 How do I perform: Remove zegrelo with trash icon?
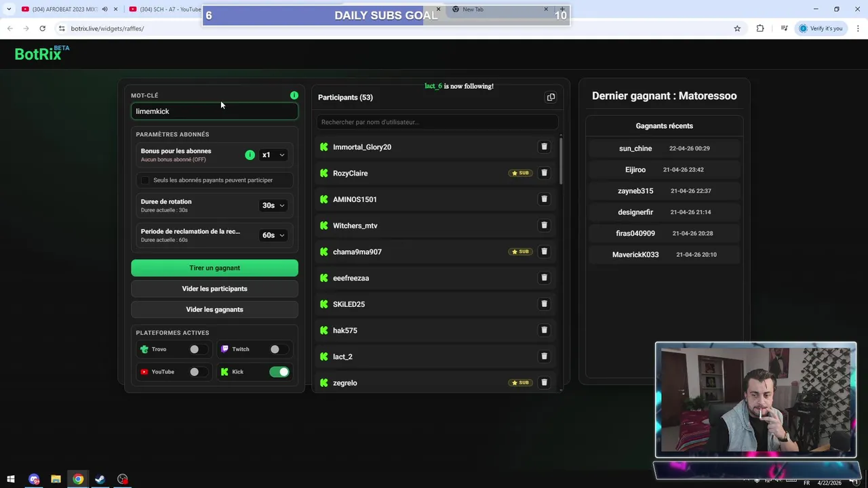544,382
